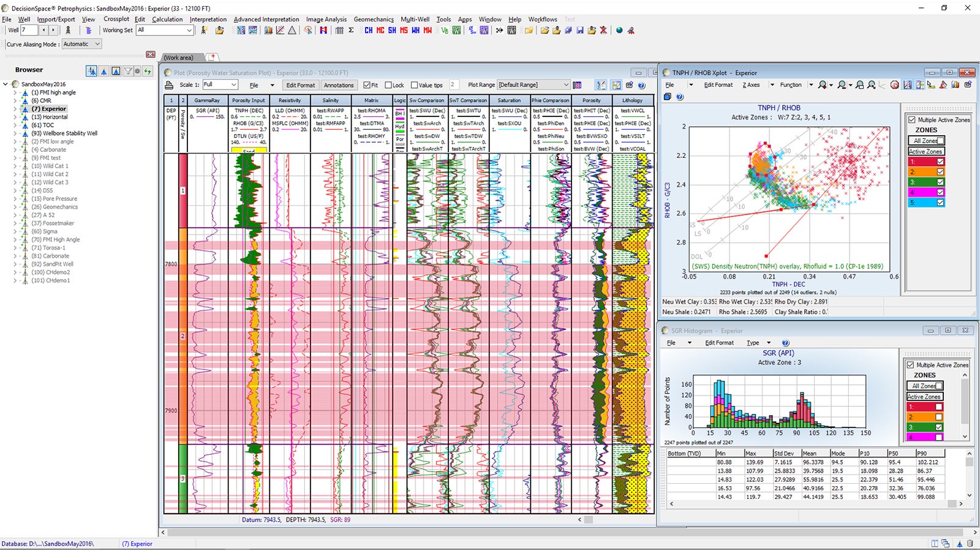Viewport: 980px width, 551px height.
Task: Click zoom in magnifier in Xplot toolbar
Action: (823, 85)
